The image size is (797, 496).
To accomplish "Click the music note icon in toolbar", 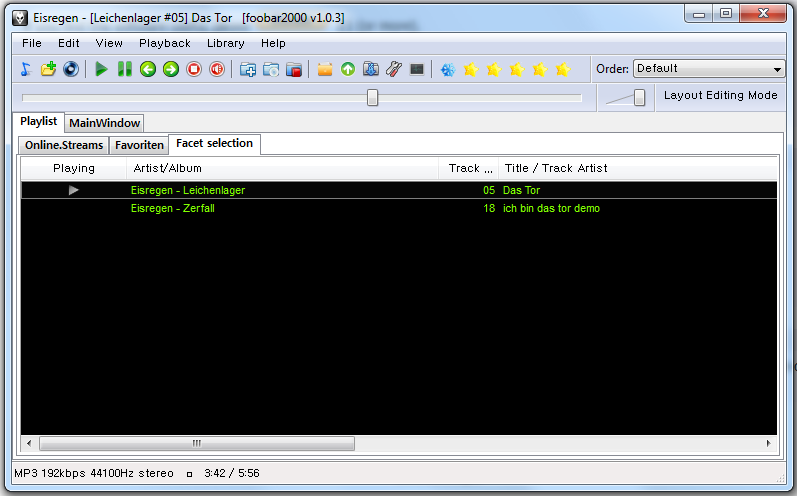I will click(x=26, y=69).
